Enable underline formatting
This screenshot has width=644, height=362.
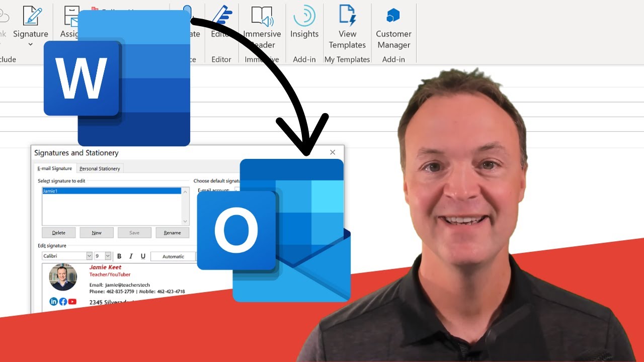(143, 256)
